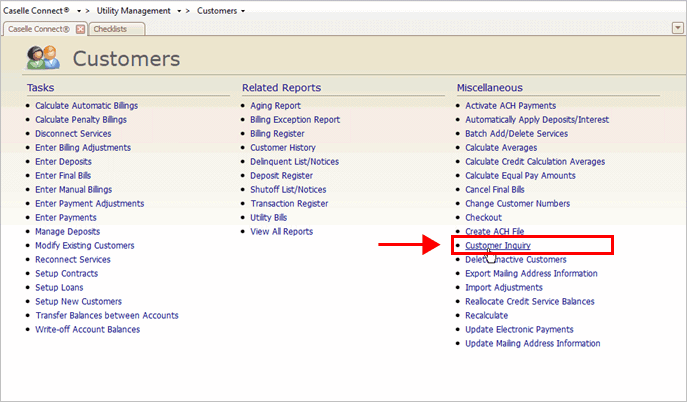Expand the Utility Management breadcrumb dropdown

click(x=178, y=10)
